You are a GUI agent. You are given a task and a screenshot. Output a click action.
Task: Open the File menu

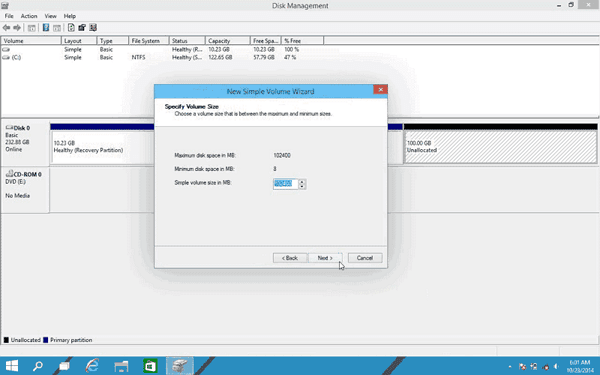click(x=9, y=16)
